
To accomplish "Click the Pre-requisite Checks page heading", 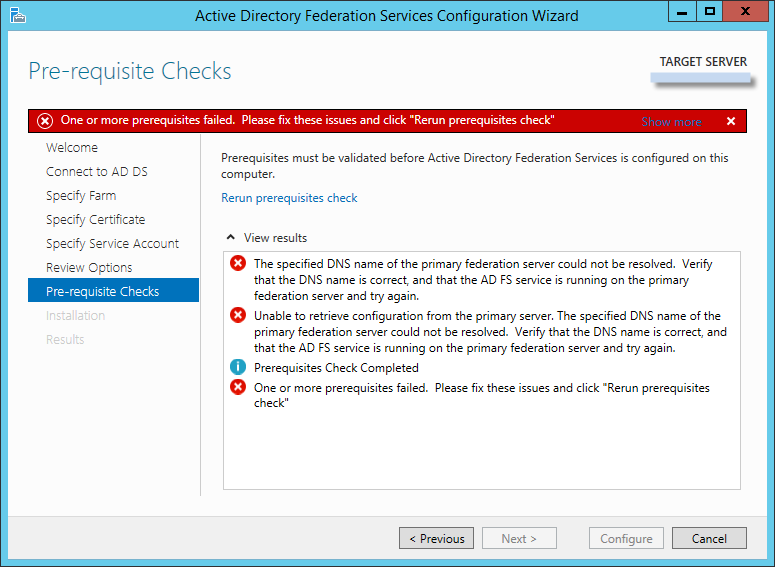I will [x=130, y=71].
